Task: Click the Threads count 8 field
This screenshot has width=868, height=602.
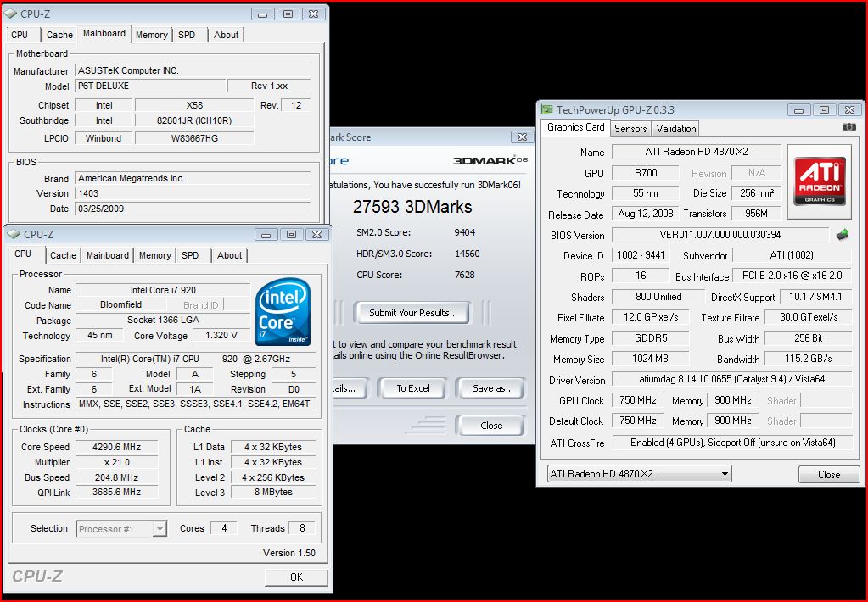Action: [302, 528]
